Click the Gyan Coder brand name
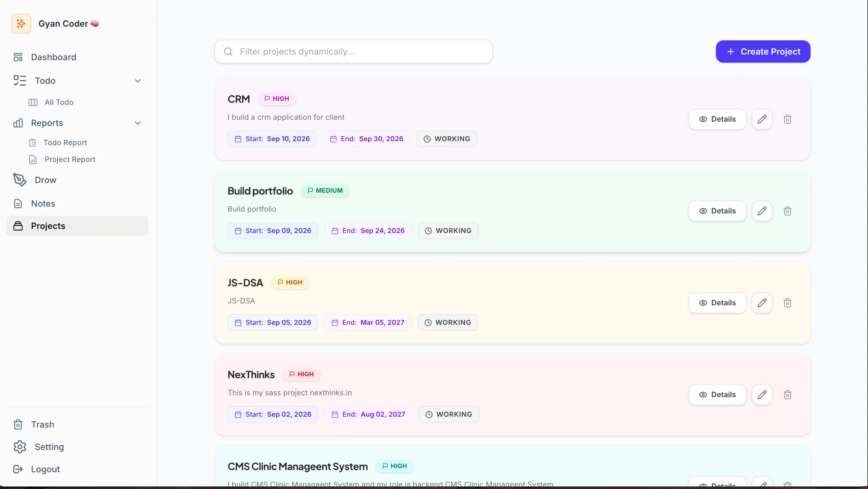868x489 pixels. [x=63, y=24]
